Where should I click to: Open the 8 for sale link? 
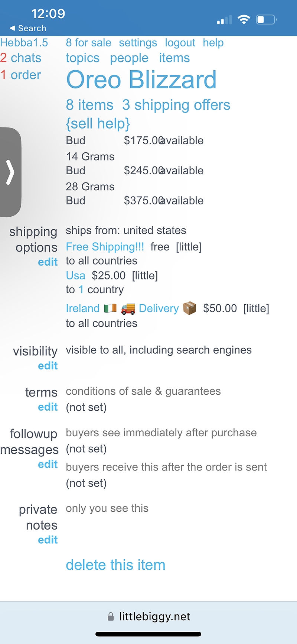tap(88, 43)
